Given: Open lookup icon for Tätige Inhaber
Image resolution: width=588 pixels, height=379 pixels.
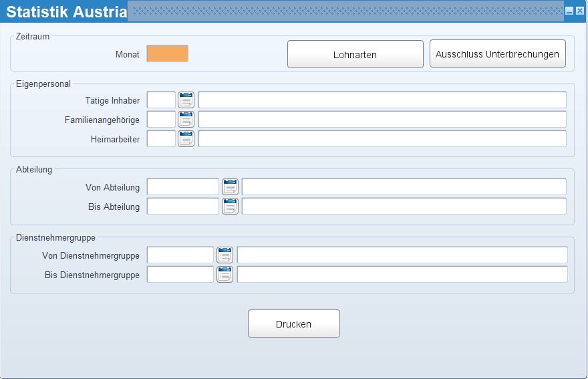Looking at the screenshot, I should click(x=186, y=100).
